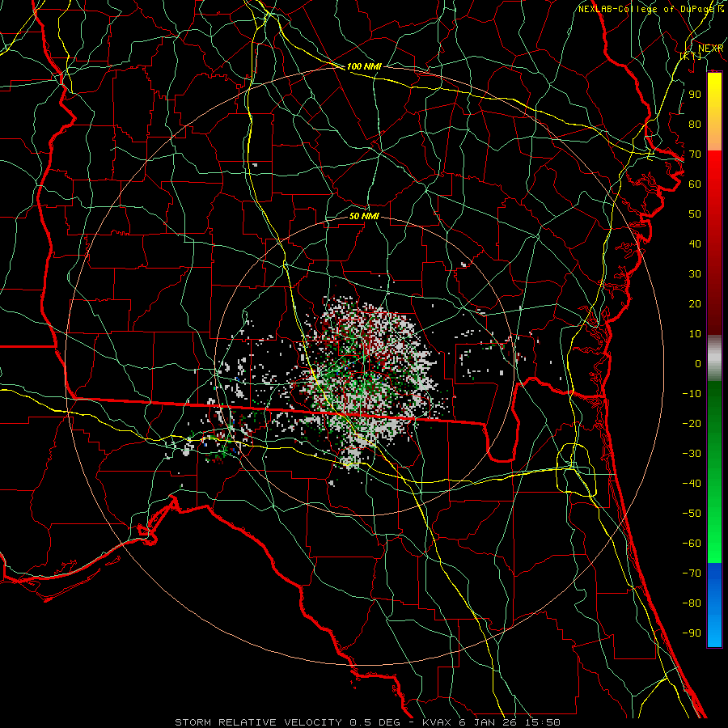Screen dimensions: 728x728
Task: Click the positive 60 knot scale label
Action: 695,184
